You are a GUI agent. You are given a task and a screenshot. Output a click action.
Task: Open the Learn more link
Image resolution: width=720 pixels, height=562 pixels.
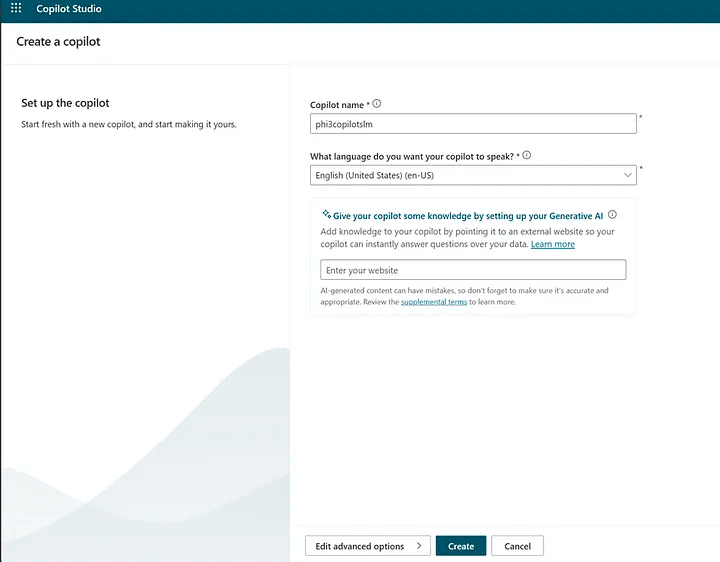tap(553, 244)
